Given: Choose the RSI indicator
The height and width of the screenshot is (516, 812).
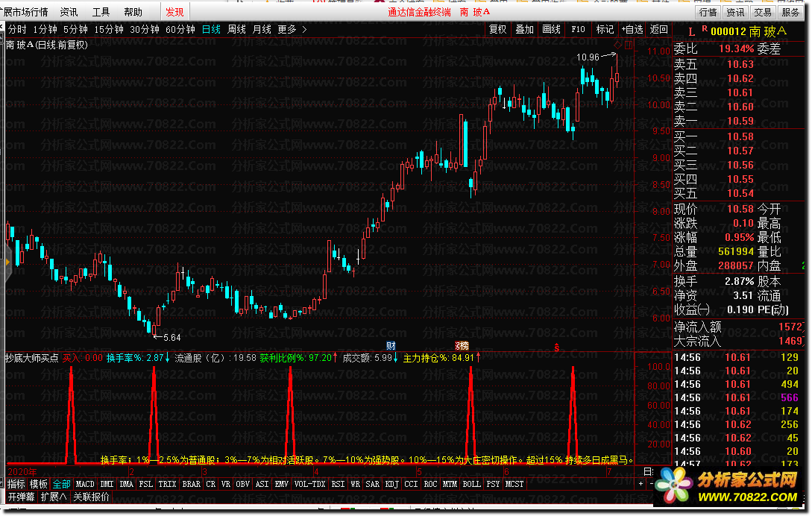Looking at the screenshot, I should (x=339, y=484).
